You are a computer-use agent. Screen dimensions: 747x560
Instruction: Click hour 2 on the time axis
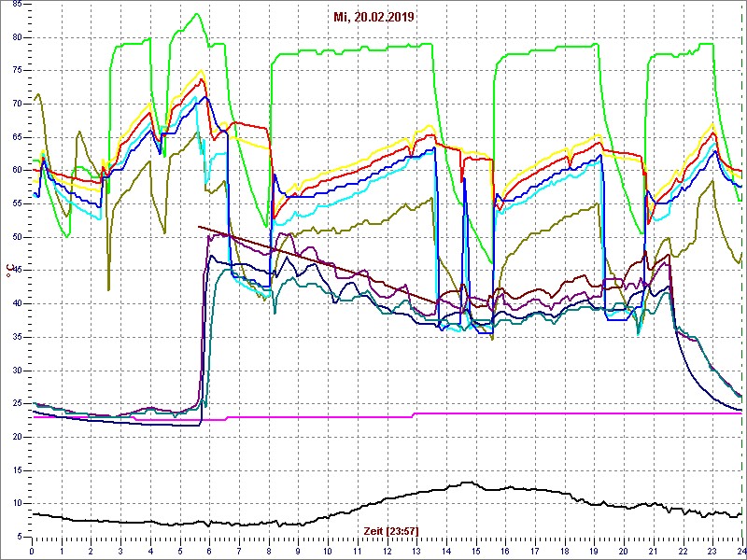91,551
